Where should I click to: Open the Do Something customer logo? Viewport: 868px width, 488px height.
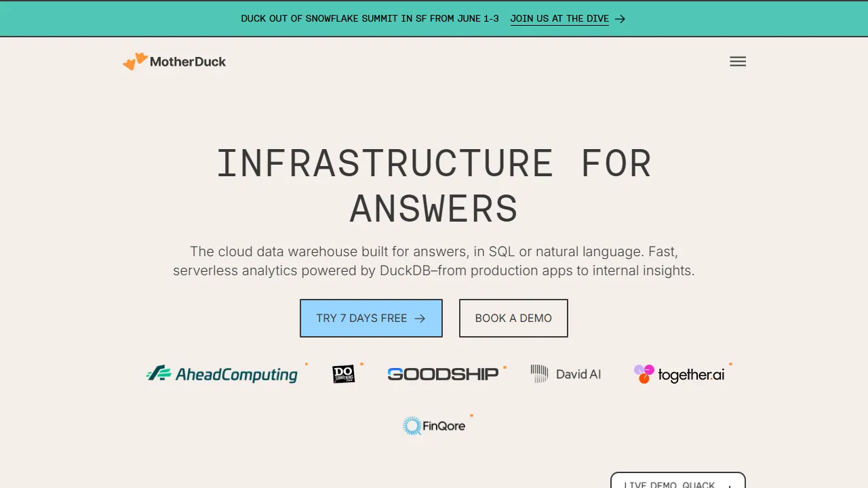(x=344, y=374)
